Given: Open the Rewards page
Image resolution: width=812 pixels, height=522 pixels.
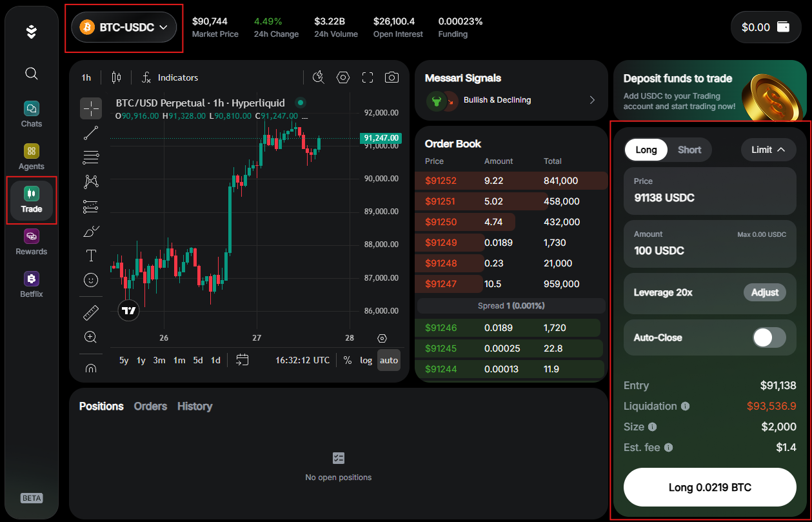Looking at the screenshot, I should 31,242.
